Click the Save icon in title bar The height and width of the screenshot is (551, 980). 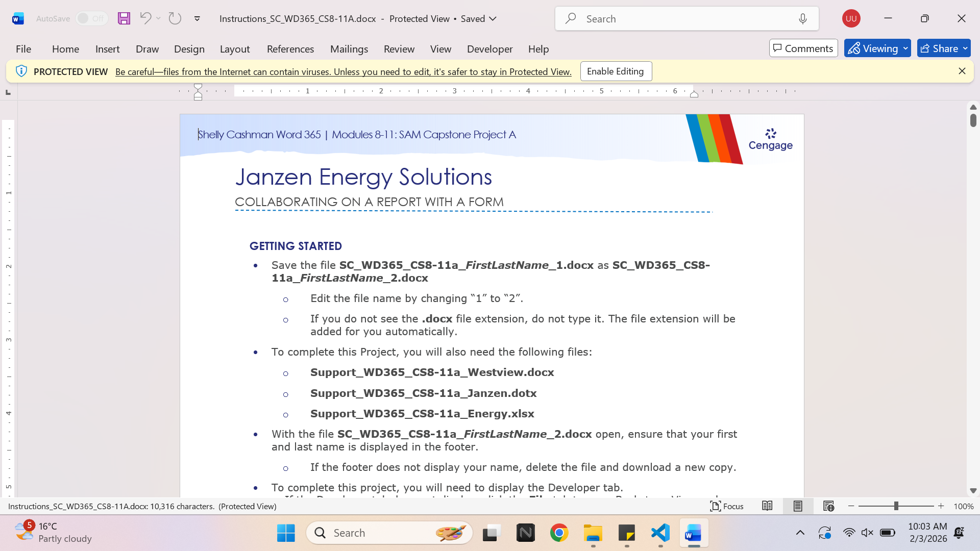124,18
